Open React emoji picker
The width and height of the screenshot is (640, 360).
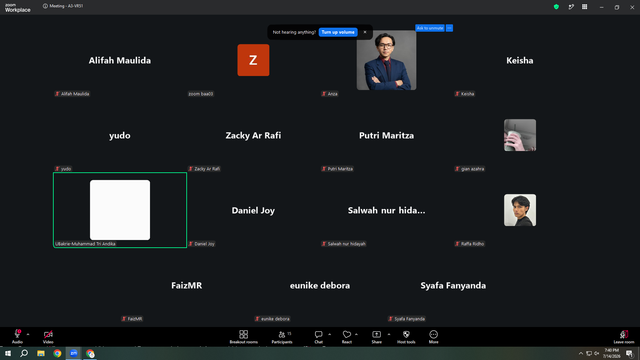pyautogui.click(x=347, y=337)
